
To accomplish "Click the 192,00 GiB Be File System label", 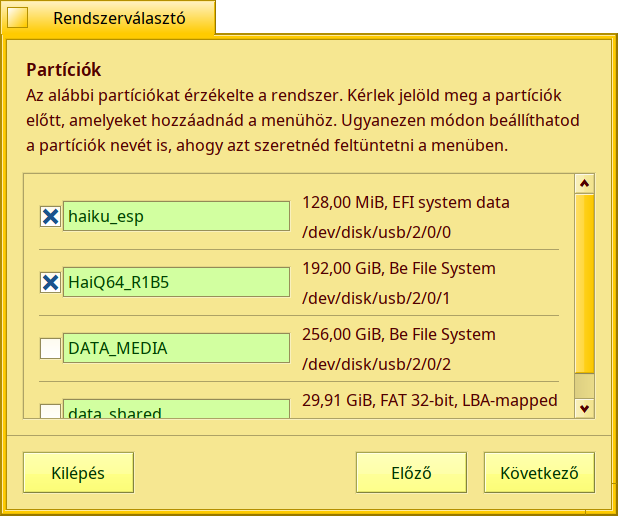I will [x=398, y=268].
